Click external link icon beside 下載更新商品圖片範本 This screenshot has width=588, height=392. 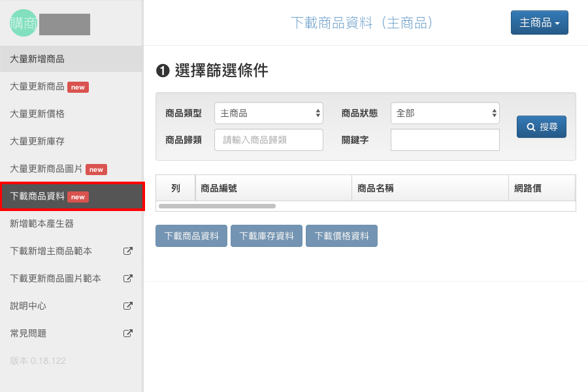coord(128,278)
